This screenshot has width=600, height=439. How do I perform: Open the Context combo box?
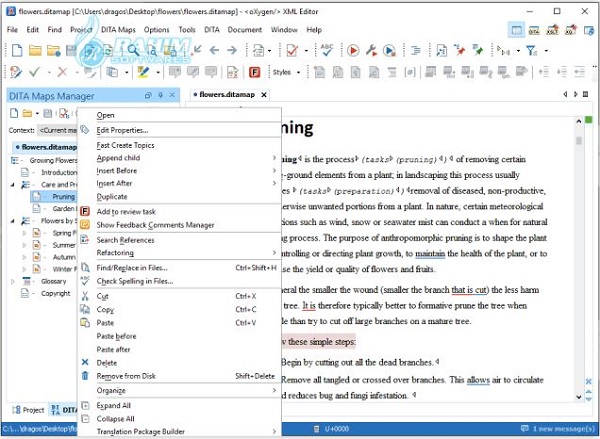click(x=57, y=130)
